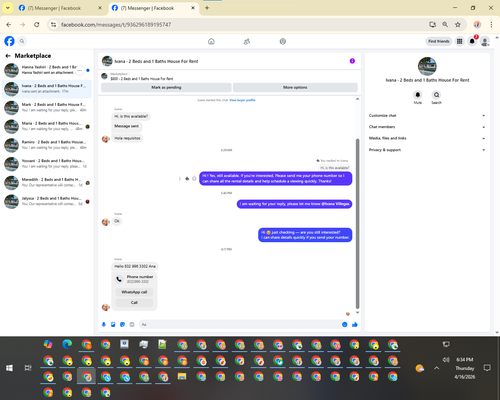Search in conversation using magnifier icon
This screenshot has height=400, width=500.
pos(436,95)
